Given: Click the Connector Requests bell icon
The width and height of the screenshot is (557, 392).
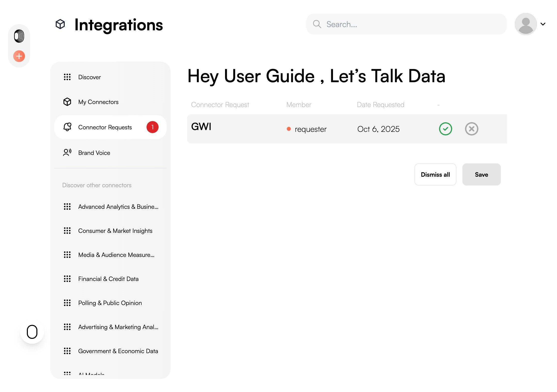Looking at the screenshot, I should coord(67,127).
